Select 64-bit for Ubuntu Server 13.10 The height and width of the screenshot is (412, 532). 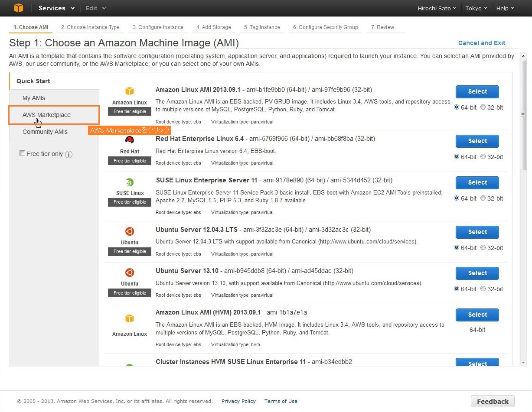pyautogui.click(x=457, y=289)
